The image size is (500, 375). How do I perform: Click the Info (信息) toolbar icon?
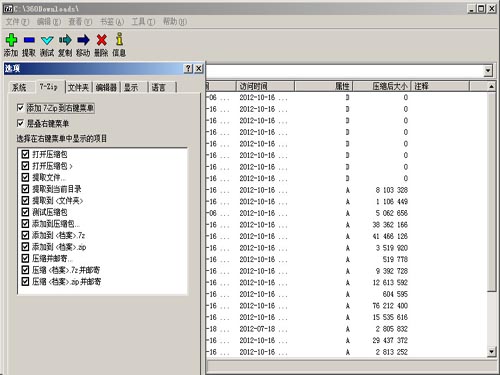[119, 39]
